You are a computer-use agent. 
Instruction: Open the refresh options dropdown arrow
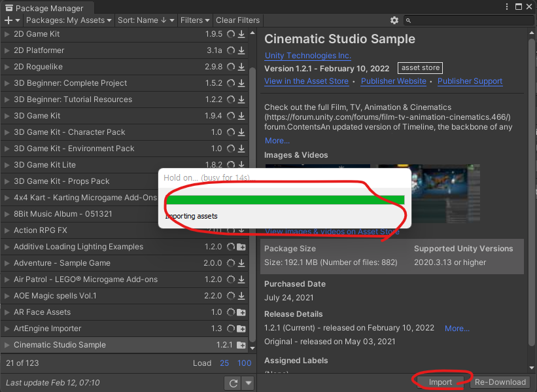tap(249, 383)
